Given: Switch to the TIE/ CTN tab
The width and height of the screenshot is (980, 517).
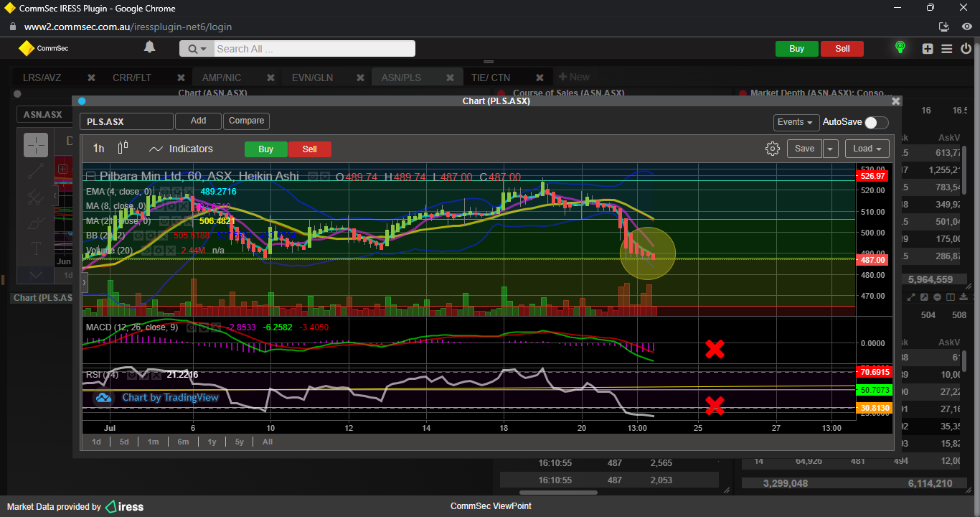Looking at the screenshot, I should (x=491, y=78).
